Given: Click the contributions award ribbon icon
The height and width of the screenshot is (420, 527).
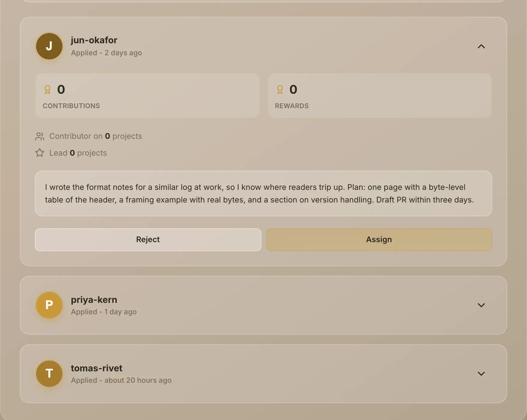Looking at the screenshot, I should (47, 90).
